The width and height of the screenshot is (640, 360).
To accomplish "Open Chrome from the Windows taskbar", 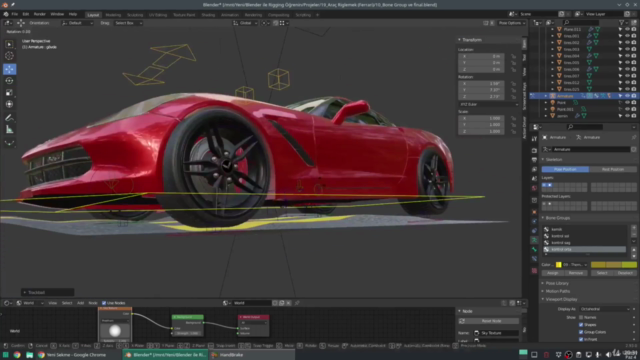I will tap(17, 355).
